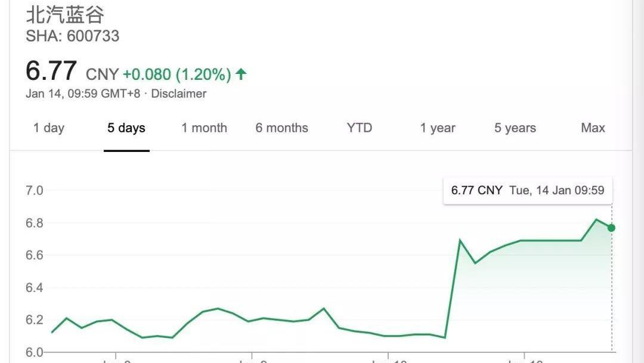Viewport: 644px width, 363px height.
Task: Click the 7.0 y-axis label
Action: (35, 191)
